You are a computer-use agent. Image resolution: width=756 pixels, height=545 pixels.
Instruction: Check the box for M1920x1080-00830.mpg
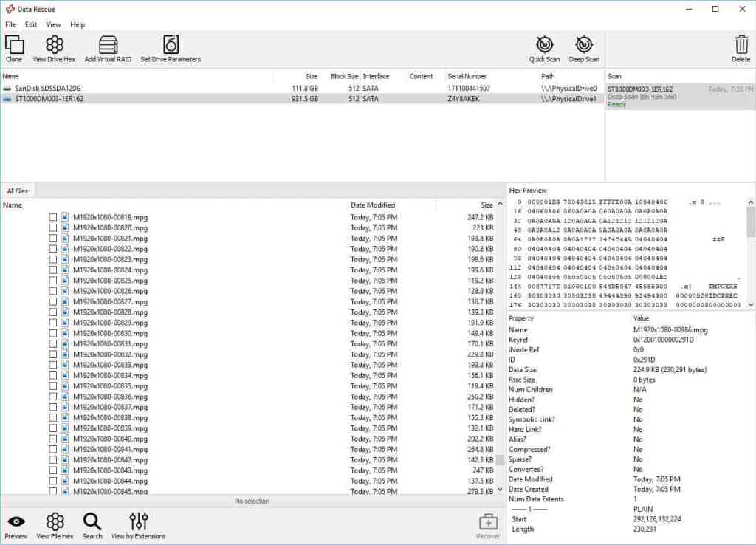coord(52,333)
